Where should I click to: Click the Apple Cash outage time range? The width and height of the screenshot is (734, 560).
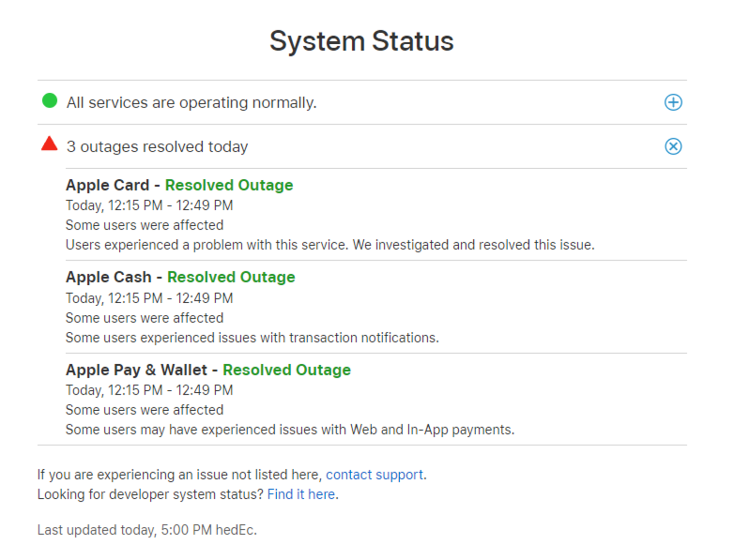pos(149,298)
